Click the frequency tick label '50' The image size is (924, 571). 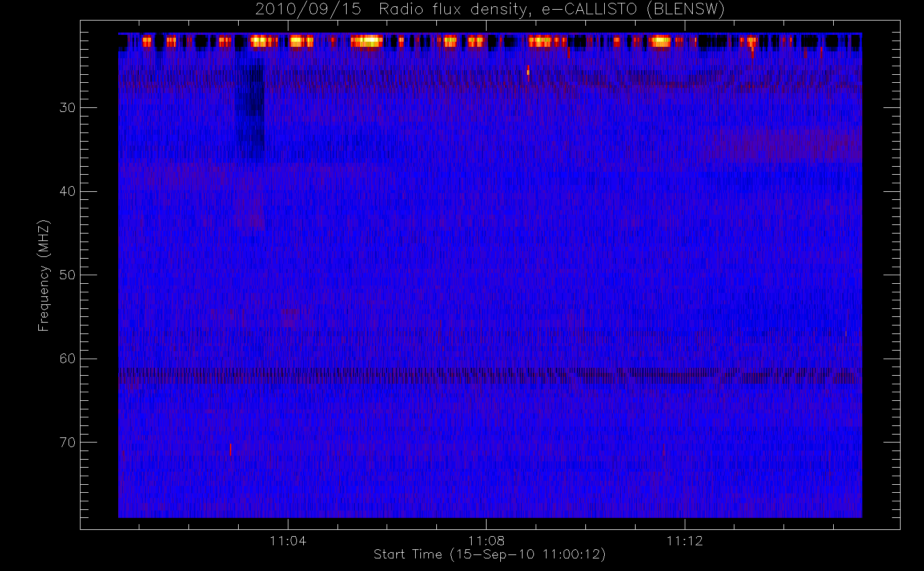(67, 275)
